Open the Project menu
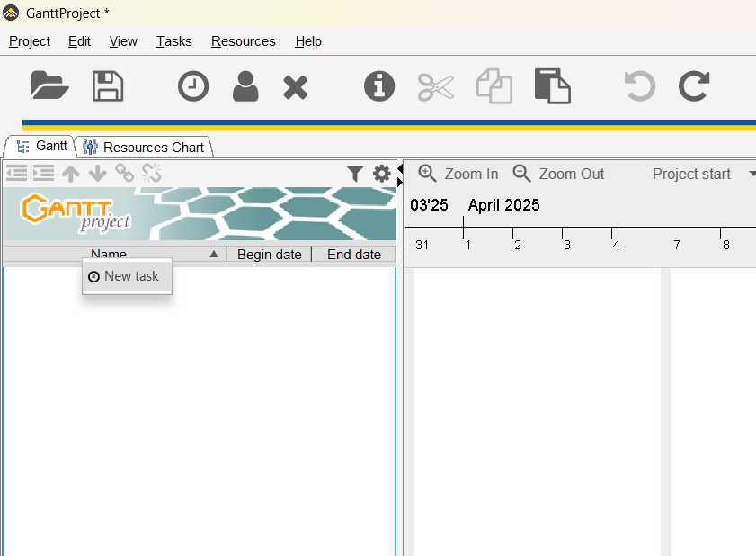This screenshot has height=556, width=756. click(x=30, y=41)
